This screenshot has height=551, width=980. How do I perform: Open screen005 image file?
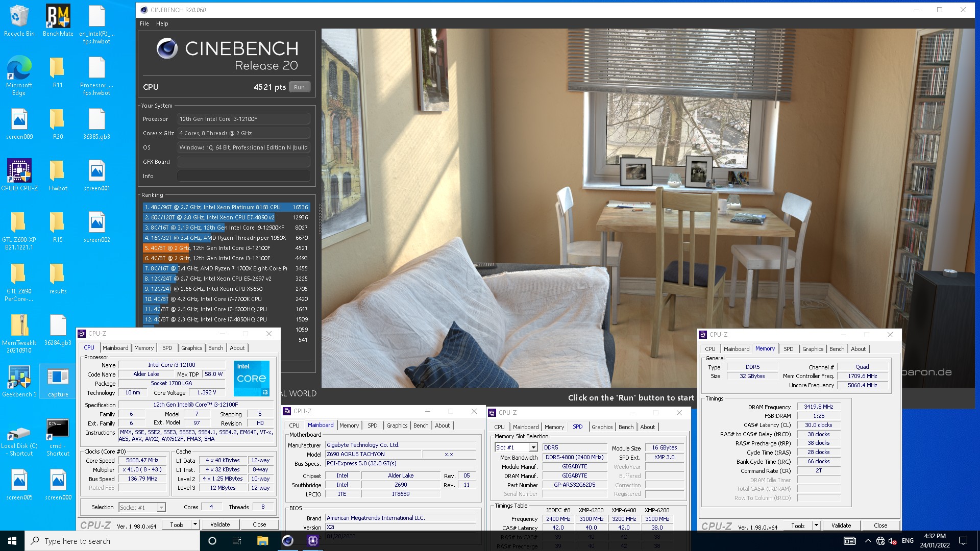pyautogui.click(x=19, y=485)
